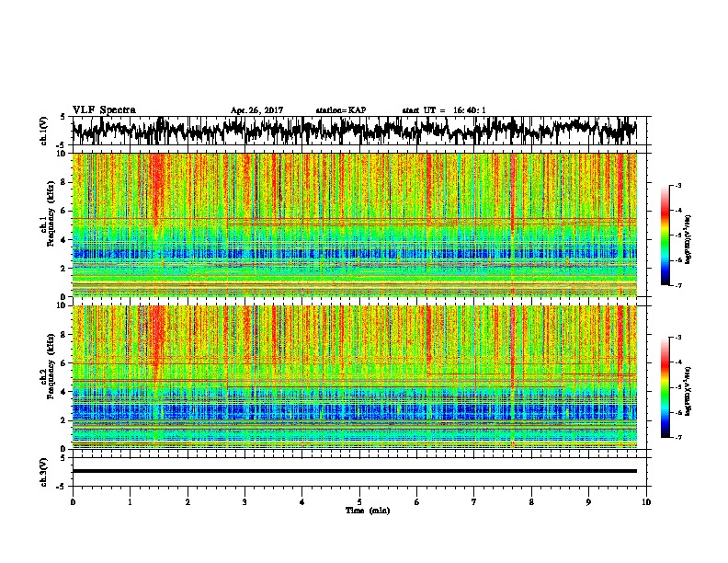Click the "ch.3(V)" axis label
Viewport: 728px width, 563px height.
pos(44,472)
